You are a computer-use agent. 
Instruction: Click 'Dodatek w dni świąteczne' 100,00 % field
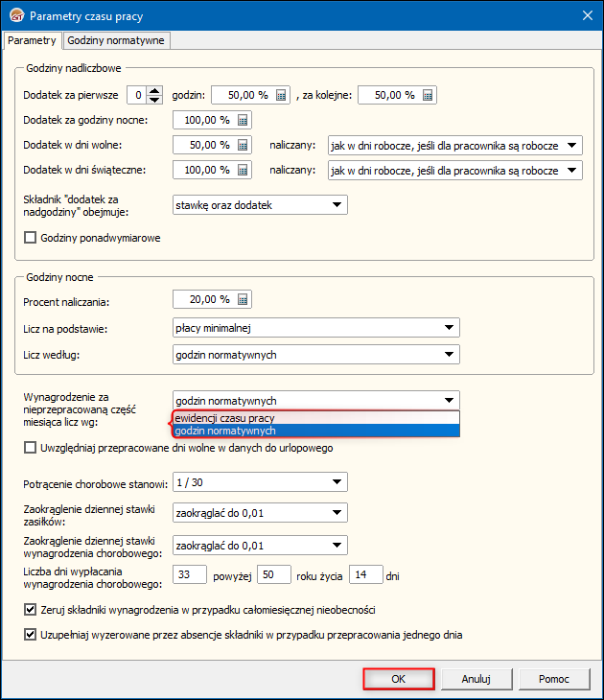[212, 170]
